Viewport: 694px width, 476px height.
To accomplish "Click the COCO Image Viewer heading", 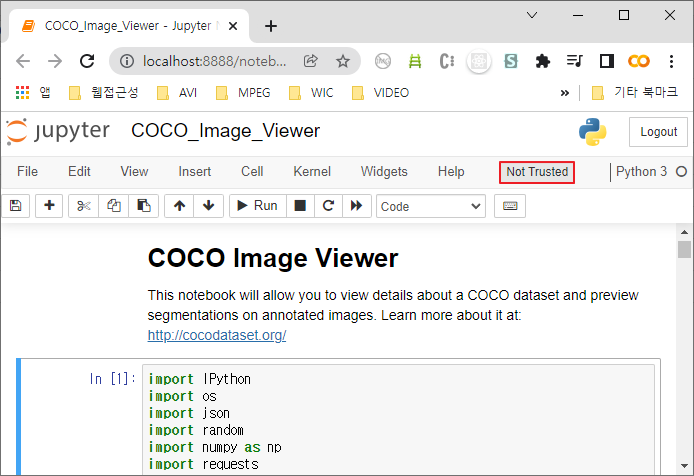I will (273, 258).
